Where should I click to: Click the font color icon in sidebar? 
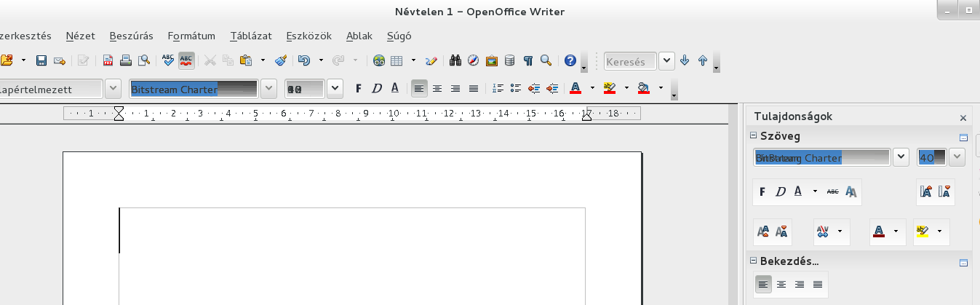pyautogui.click(x=879, y=231)
